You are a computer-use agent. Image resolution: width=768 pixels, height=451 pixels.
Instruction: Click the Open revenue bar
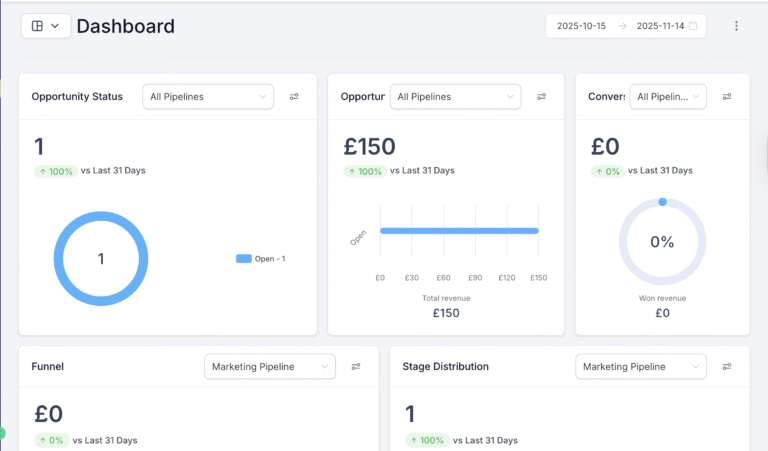click(459, 231)
